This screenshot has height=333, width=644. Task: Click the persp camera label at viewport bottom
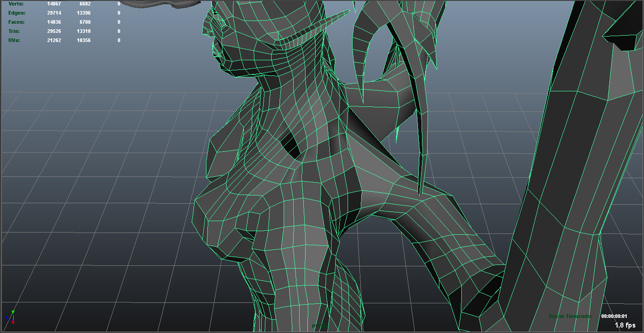(320, 326)
